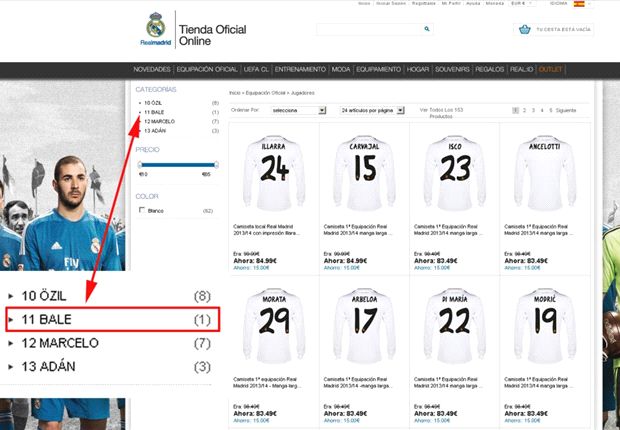
Task: Open the Moda menu
Action: pyautogui.click(x=341, y=69)
